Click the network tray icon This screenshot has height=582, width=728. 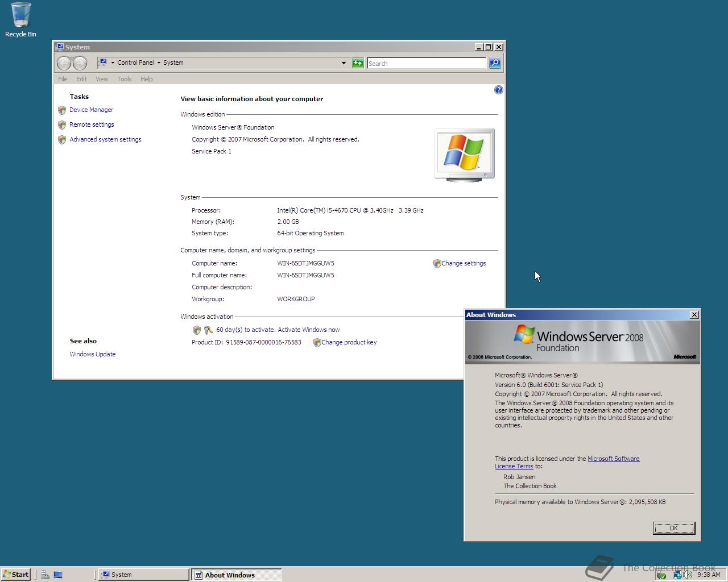tap(677, 575)
